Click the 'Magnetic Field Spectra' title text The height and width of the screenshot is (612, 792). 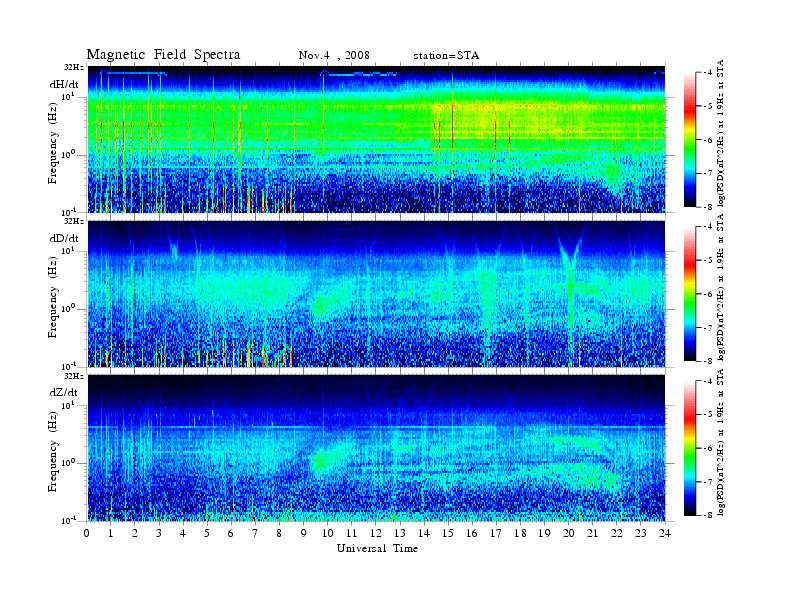point(163,55)
